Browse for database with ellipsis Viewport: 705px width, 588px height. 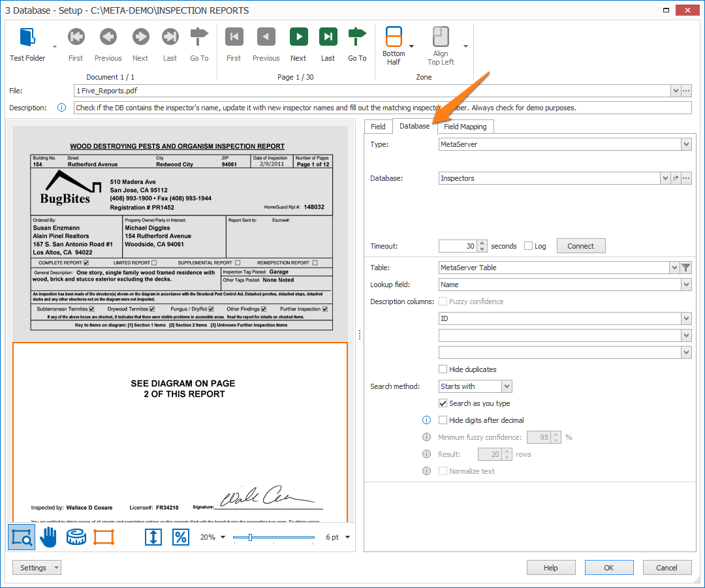click(686, 178)
